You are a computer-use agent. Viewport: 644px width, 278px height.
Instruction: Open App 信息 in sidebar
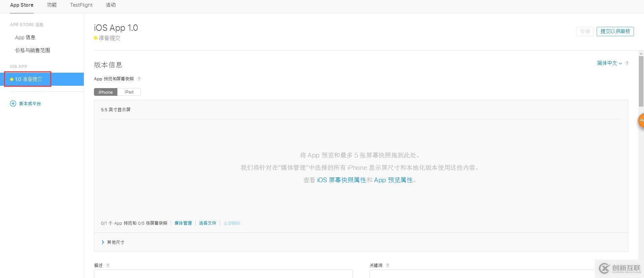tap(25, 38)
